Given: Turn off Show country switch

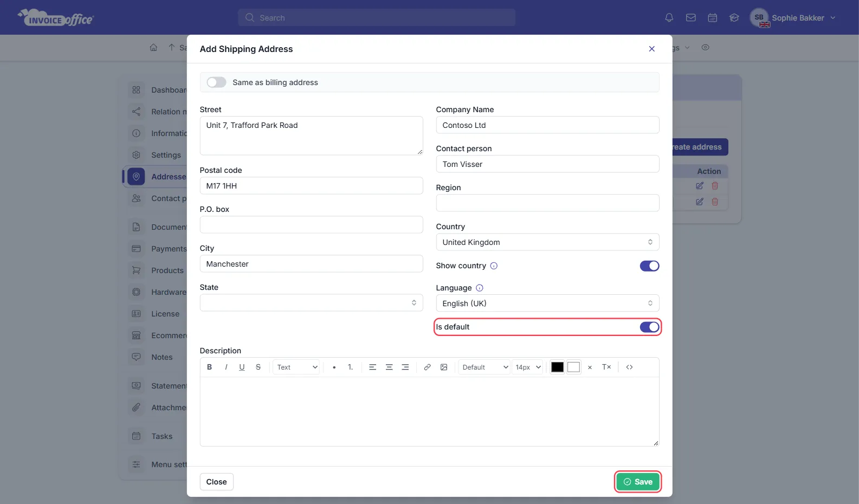Looking at the screenshot, I should coord(649,266).
